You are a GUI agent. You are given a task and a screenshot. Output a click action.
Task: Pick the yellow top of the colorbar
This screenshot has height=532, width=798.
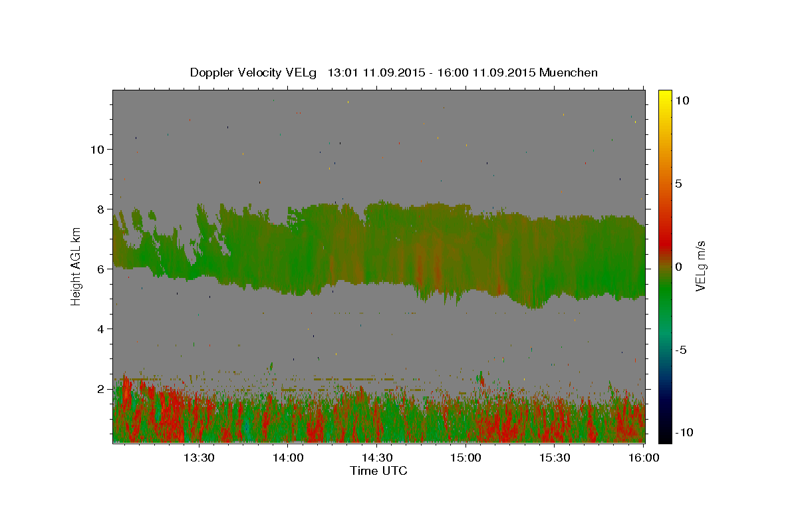tap(664, 96)
